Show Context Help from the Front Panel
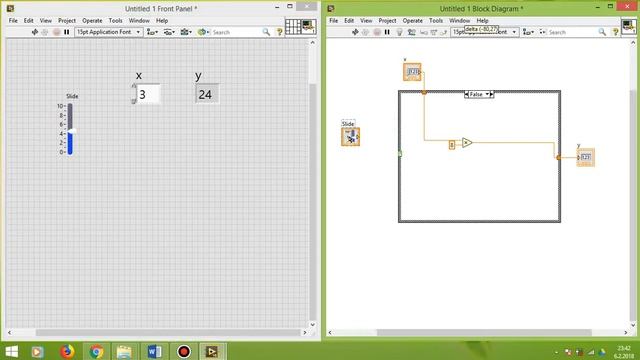Viewport: 640px width, 360px height. tap(280, 32)
